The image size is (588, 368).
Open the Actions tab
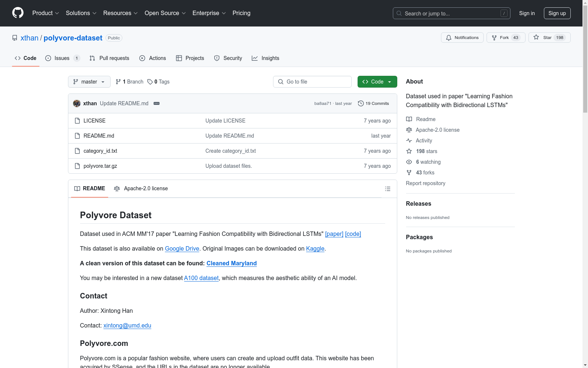153,58
